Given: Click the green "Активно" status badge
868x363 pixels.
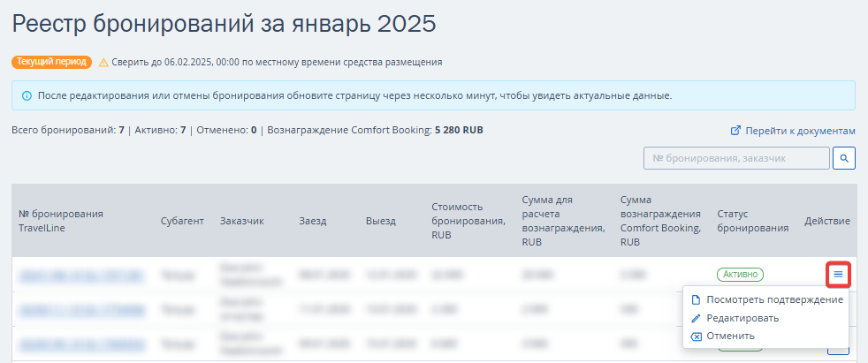Looking at the screenshot, I should pyautogui.click(x=740, y=275).
